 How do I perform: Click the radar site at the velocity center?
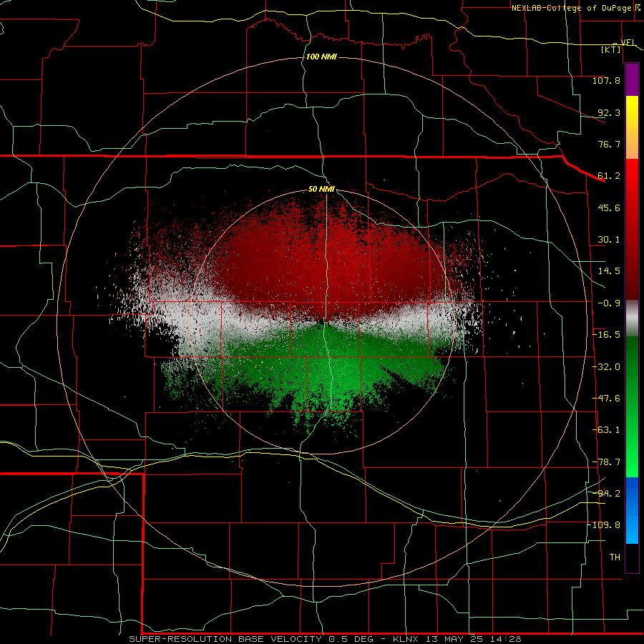pyautogui.click(x=321, y=322)
